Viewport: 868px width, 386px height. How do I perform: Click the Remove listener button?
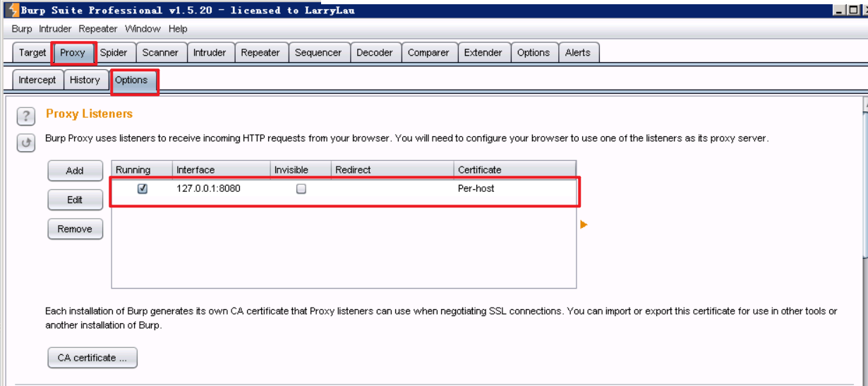pos(75,229)
